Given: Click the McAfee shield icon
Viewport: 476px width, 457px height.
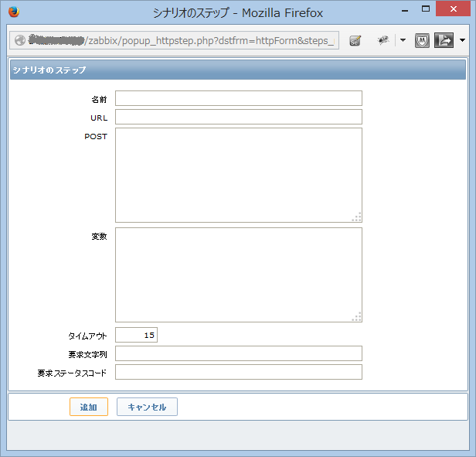Looking at the screenshot, I should [x=422, y=40].
